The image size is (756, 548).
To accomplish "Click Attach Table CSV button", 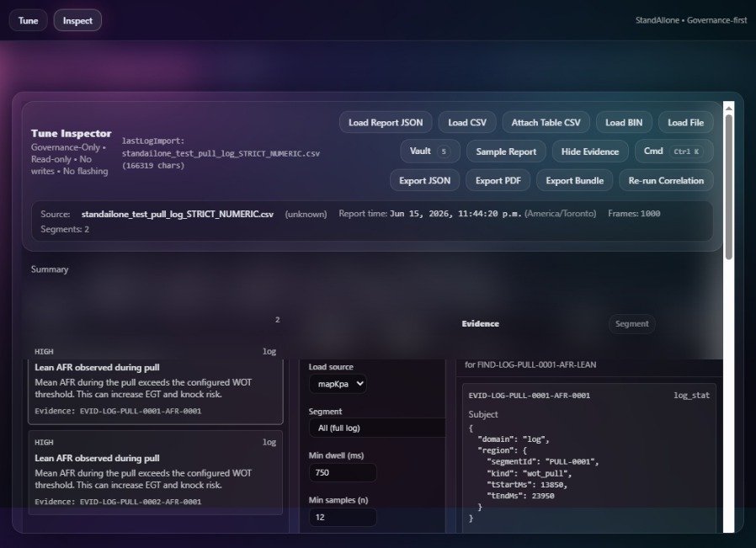I will [x=546, y=122].
